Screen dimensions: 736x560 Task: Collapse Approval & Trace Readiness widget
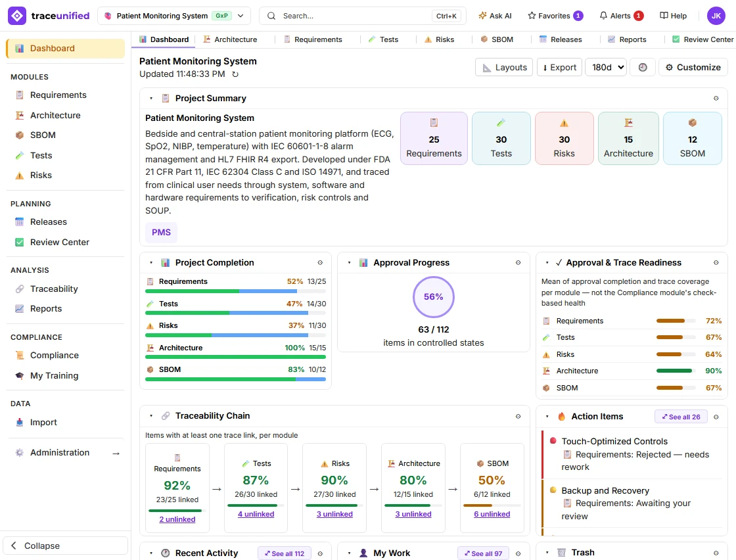pos(547,263)
